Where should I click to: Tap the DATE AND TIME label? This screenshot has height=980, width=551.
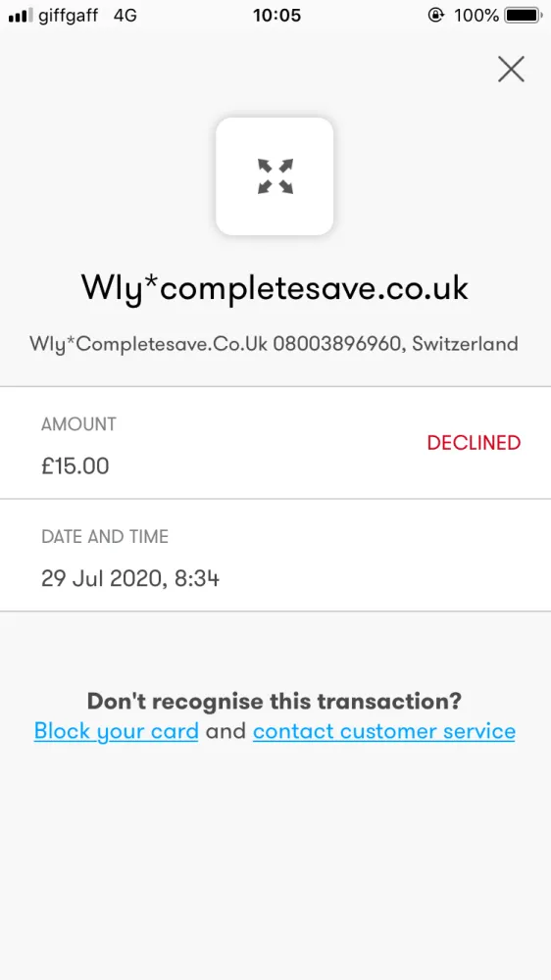tap(105, 536)
